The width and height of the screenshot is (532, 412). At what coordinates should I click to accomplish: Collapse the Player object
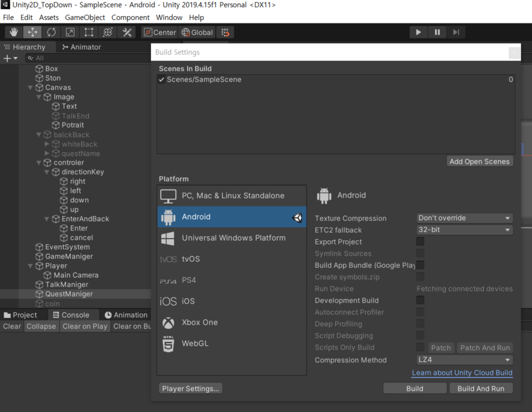click(30, 266)
